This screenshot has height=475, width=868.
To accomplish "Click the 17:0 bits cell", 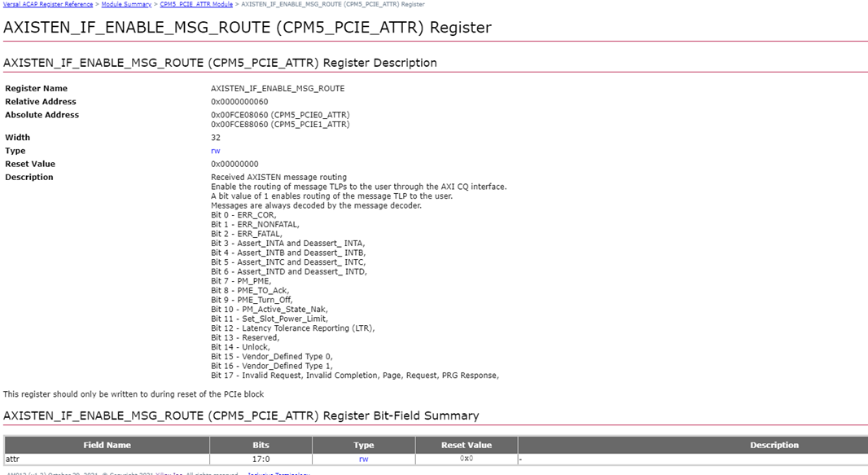I will [x=261, y=459].
